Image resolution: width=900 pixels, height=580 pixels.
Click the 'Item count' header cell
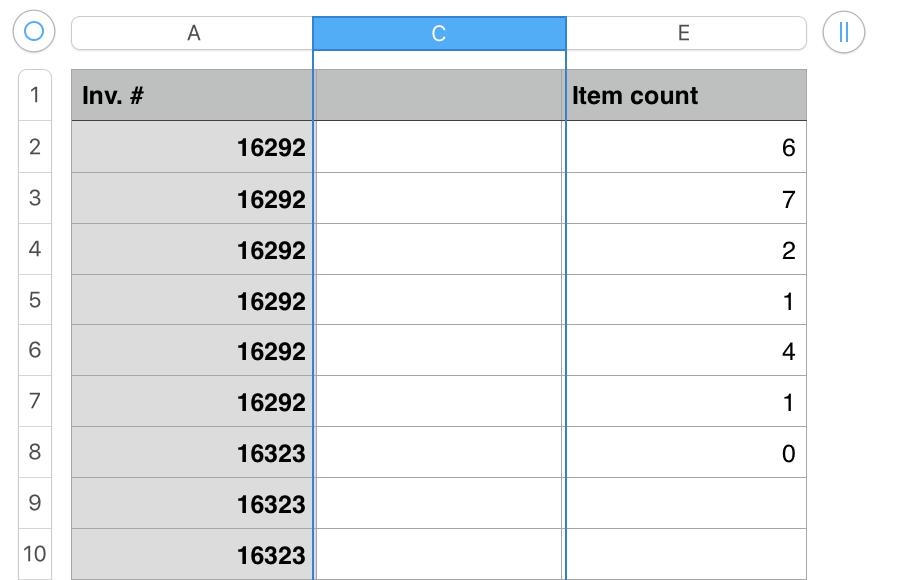(686, 96)
